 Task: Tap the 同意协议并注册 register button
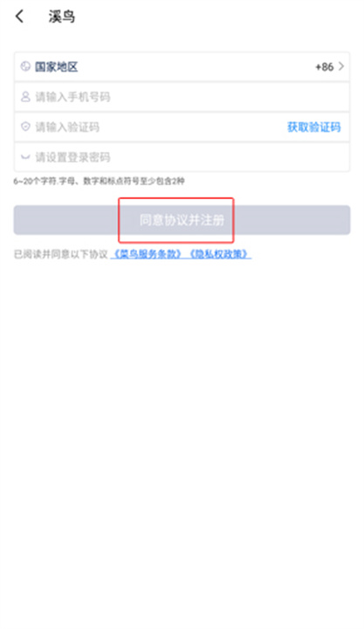pos(182,220)
